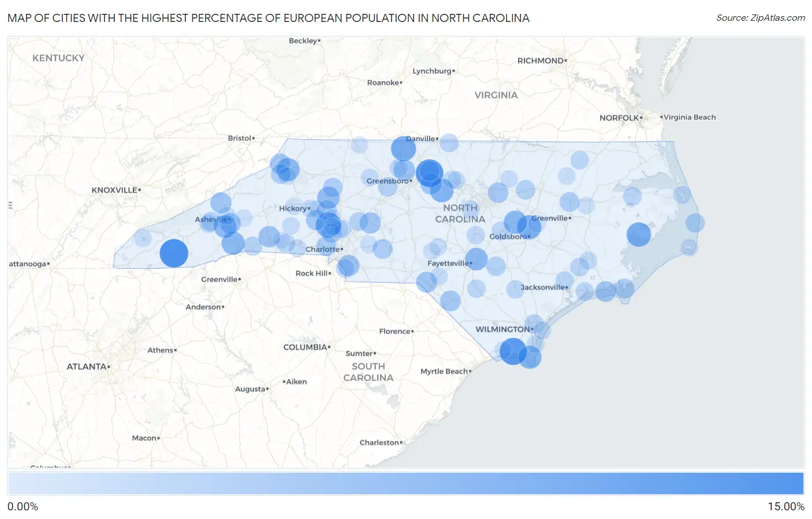Click the dark bubble near Pamlico Sound
The height and width of the screenshot is (519, 812).
pos(639,234)
